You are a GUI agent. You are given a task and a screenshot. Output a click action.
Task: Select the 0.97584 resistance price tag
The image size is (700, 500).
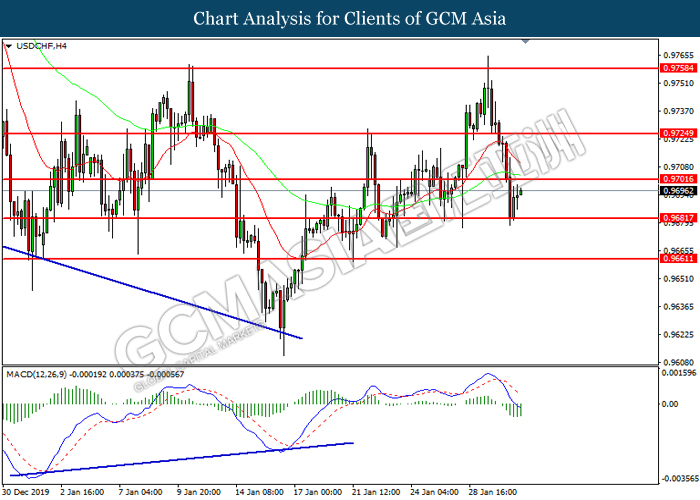click(678, 68)
